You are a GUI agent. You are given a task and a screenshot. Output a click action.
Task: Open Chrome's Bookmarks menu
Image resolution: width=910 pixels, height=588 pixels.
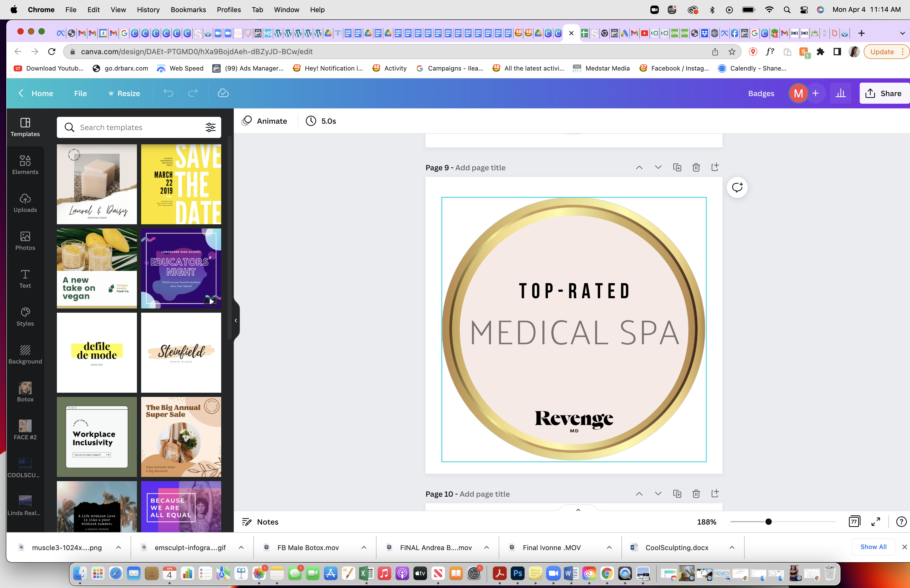click(188, 9)
